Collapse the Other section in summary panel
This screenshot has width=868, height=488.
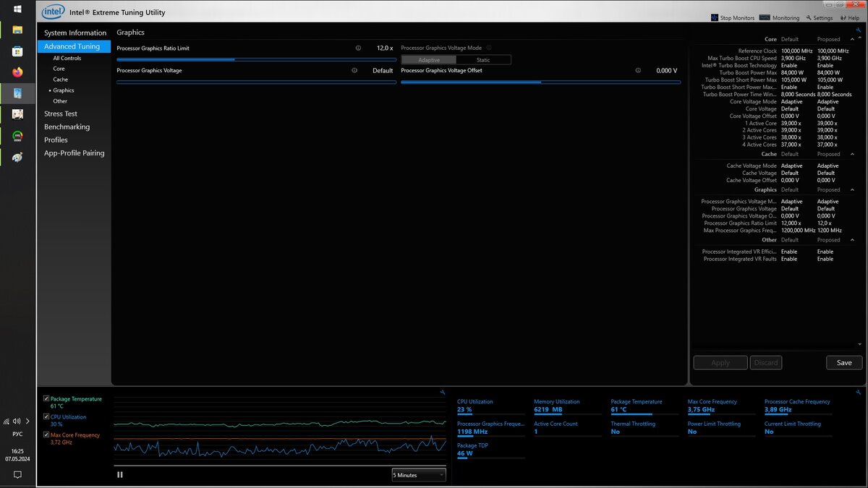(851, 240)
